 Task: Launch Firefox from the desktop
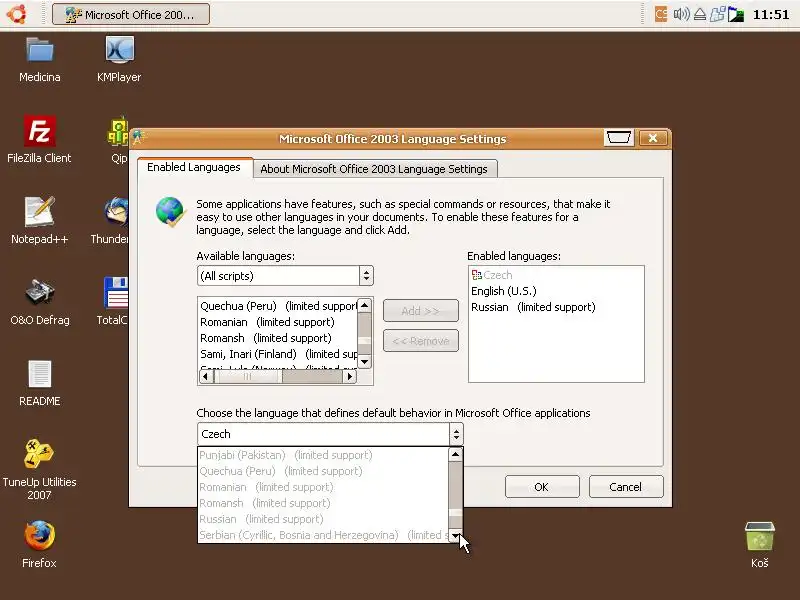tap(39, 536)
